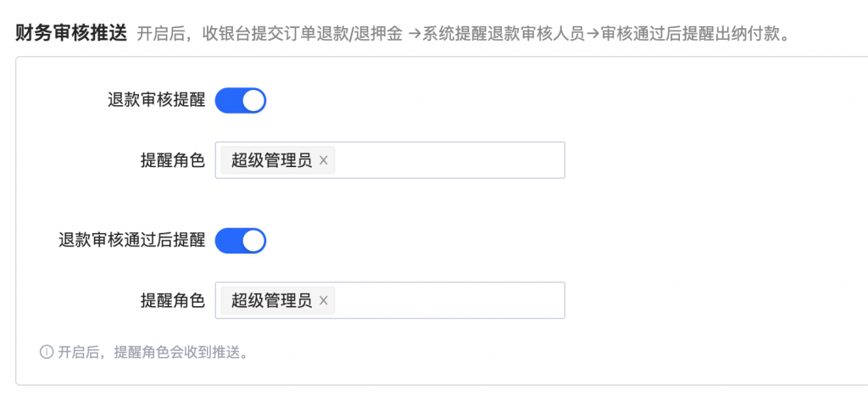Click 提醒角色 label below 退款审核提醒 switch
This screenshot has width=868, height=402.
point(172,160)
